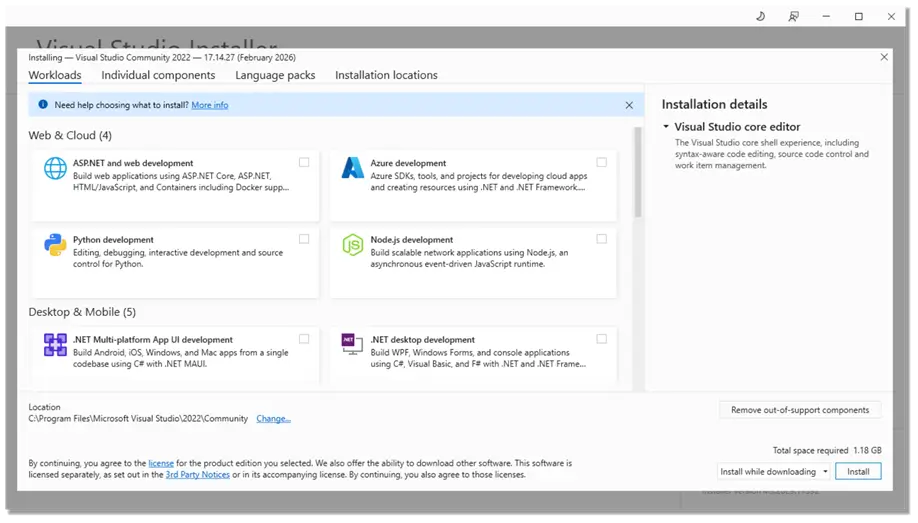
Task: Open the Language packs tab
Action: tap(275, 75)
